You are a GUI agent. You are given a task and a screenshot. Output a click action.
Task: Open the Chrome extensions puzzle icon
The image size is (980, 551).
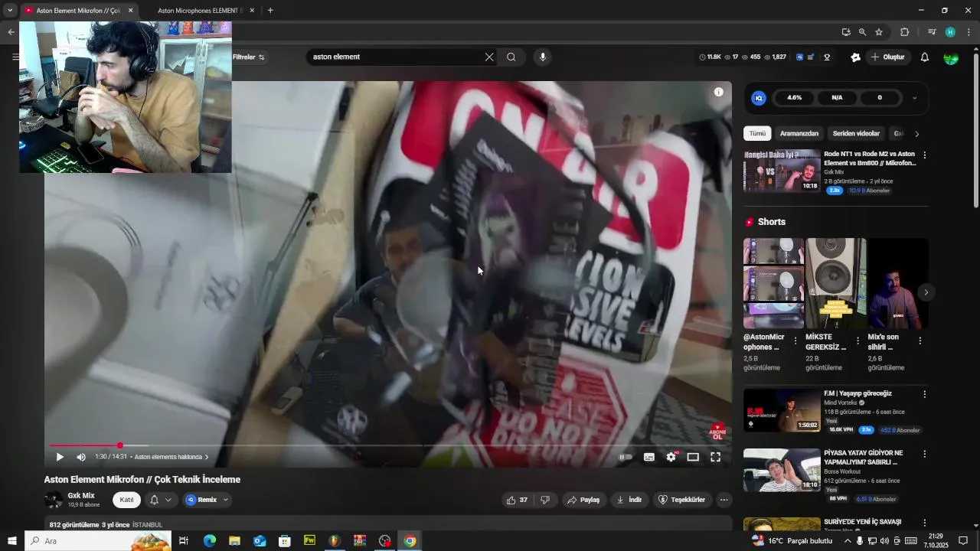904,32
